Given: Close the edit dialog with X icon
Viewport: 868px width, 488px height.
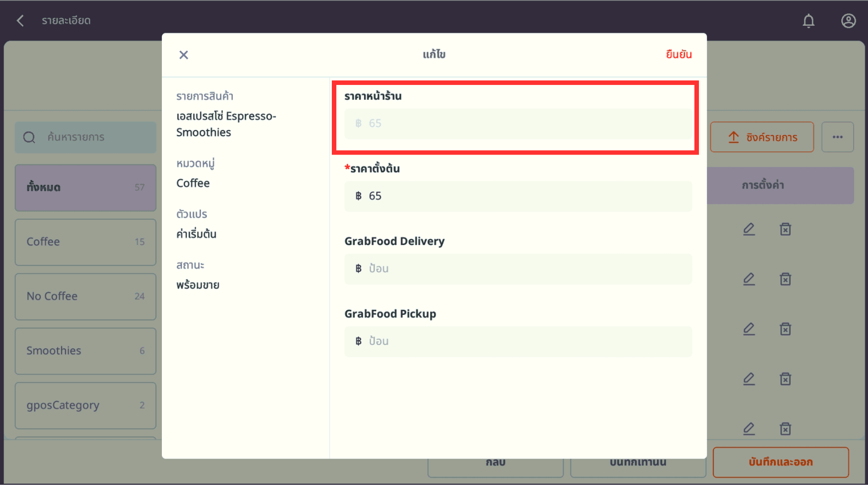Looking at the screenshot, I should (184, 55).
